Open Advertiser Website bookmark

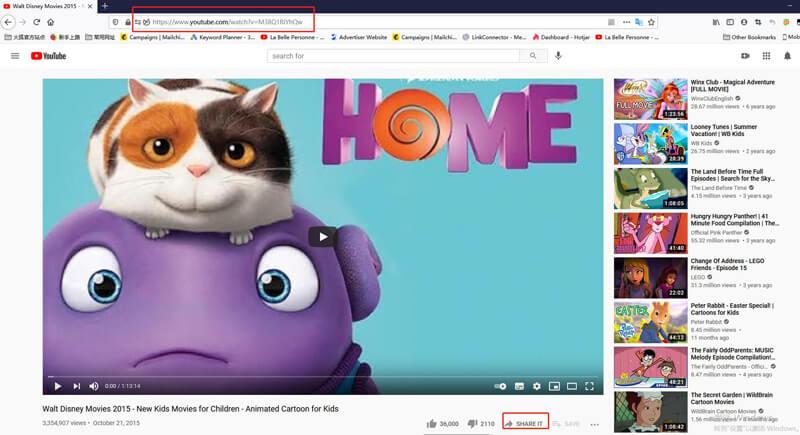tap(359, 37)
